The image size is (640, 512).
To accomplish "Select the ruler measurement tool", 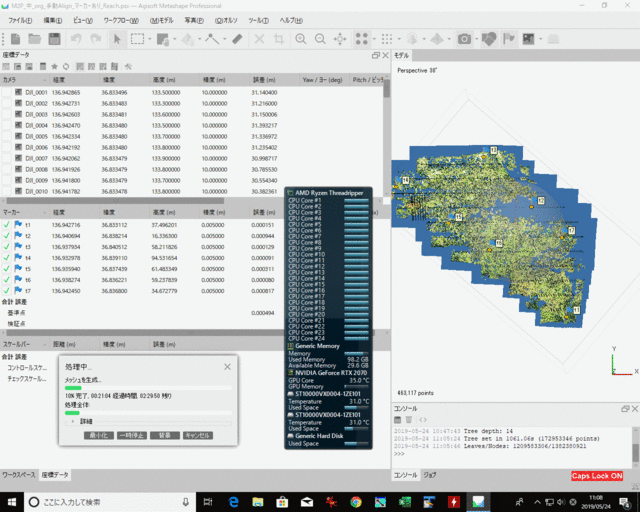I will tap(237, 39).
